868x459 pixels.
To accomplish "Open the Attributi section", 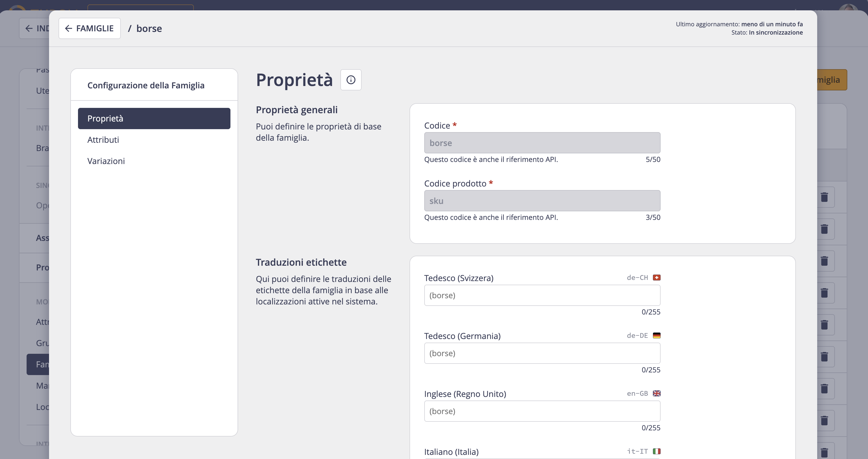I will pyautogui.click(x=154, y=140).
